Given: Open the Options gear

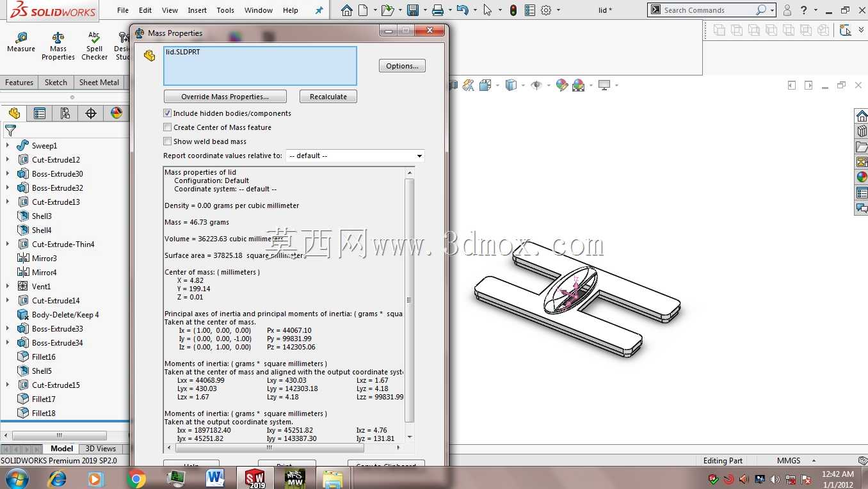Looking at the screenshot, I should point(546,10).
